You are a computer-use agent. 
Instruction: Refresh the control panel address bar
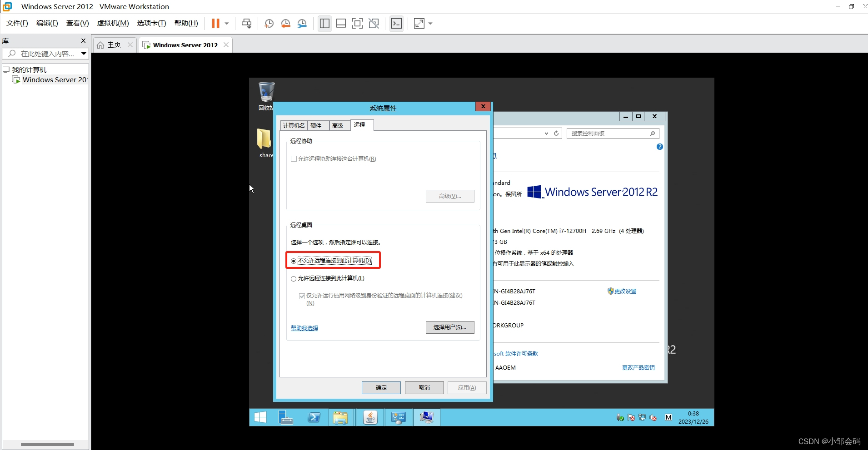[556, 134]
